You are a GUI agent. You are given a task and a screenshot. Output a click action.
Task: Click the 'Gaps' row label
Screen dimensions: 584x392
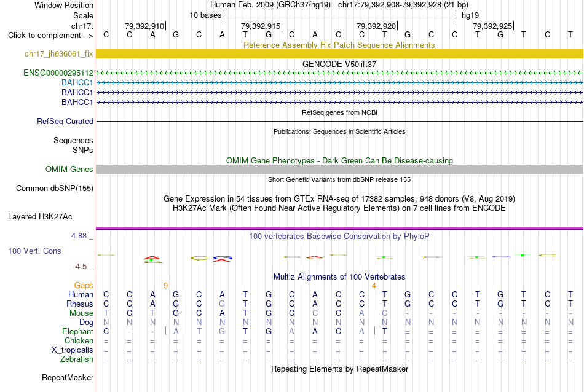click(84, 286)
